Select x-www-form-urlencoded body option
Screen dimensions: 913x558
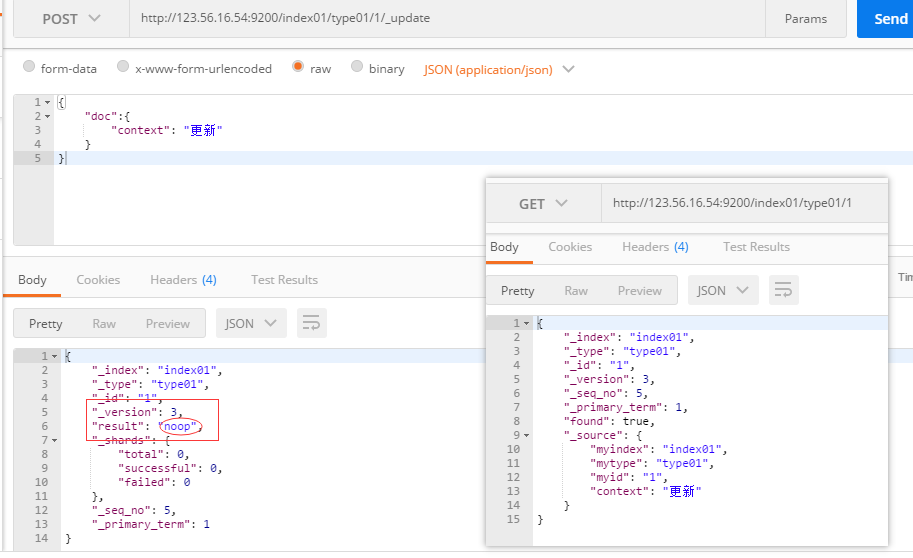point(123,66)
